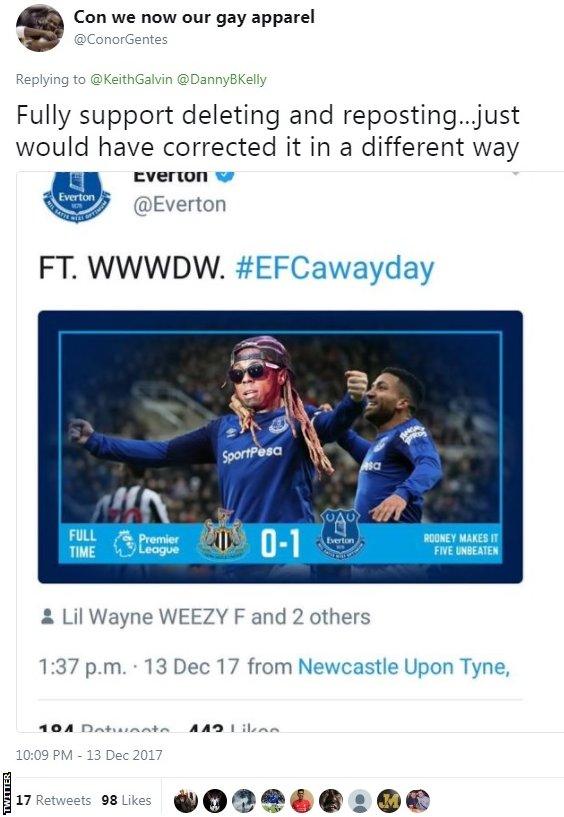Open the black and white mask liker avatar
Viewport: 564px width, 817px height.
214,800
